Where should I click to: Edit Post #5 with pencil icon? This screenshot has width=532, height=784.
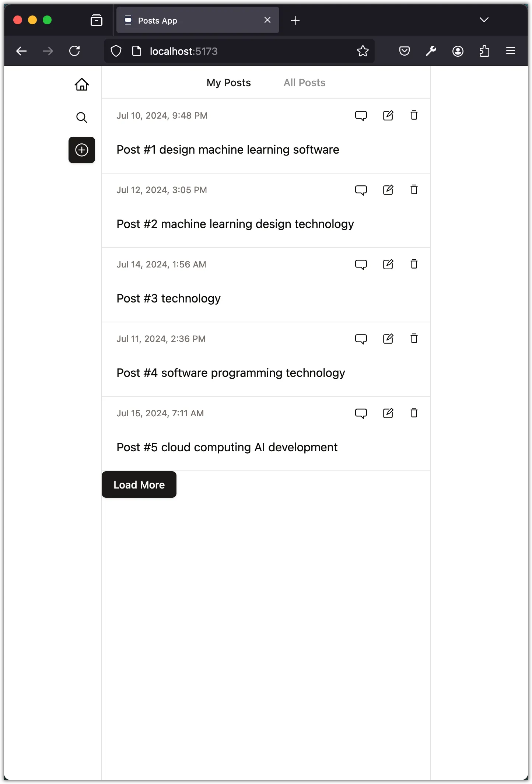(x=388, y=413)
